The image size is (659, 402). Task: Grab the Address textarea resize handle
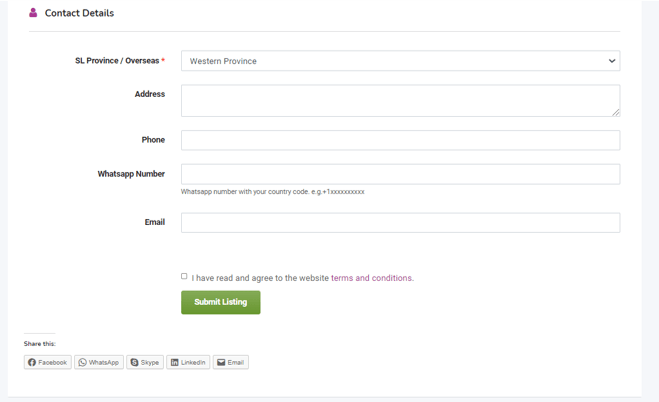[616, 113]
